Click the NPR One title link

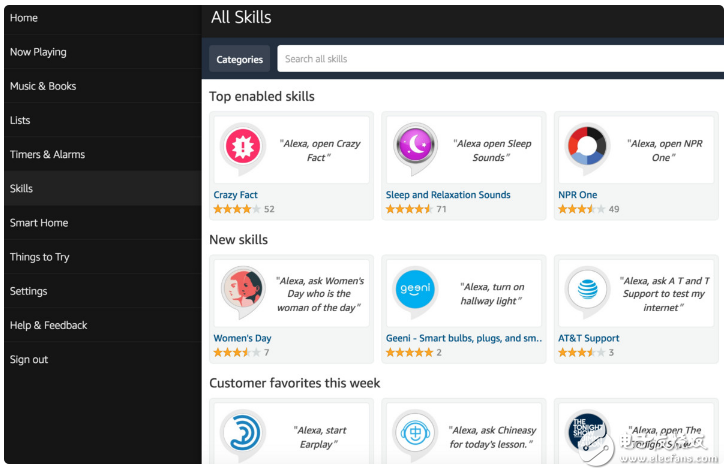pos(578,195)
